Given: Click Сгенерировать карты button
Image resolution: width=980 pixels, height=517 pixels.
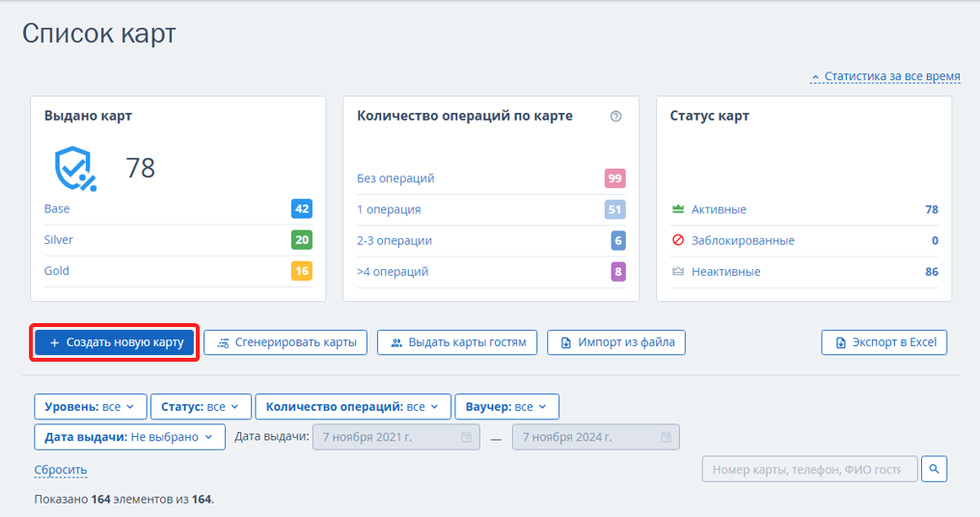Looking at the screenshot, I should pyautogui.click(x=286, y=342).
